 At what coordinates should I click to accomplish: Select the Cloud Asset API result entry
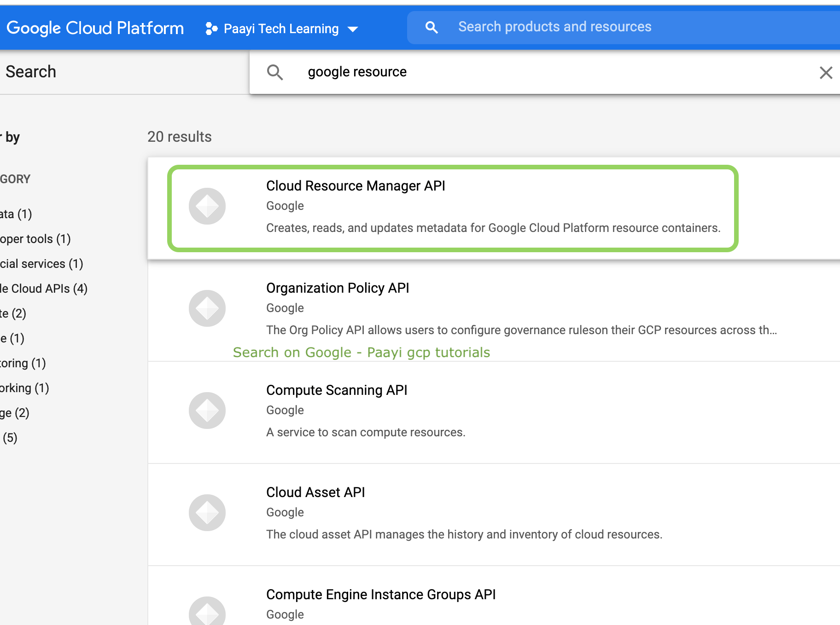454,513
